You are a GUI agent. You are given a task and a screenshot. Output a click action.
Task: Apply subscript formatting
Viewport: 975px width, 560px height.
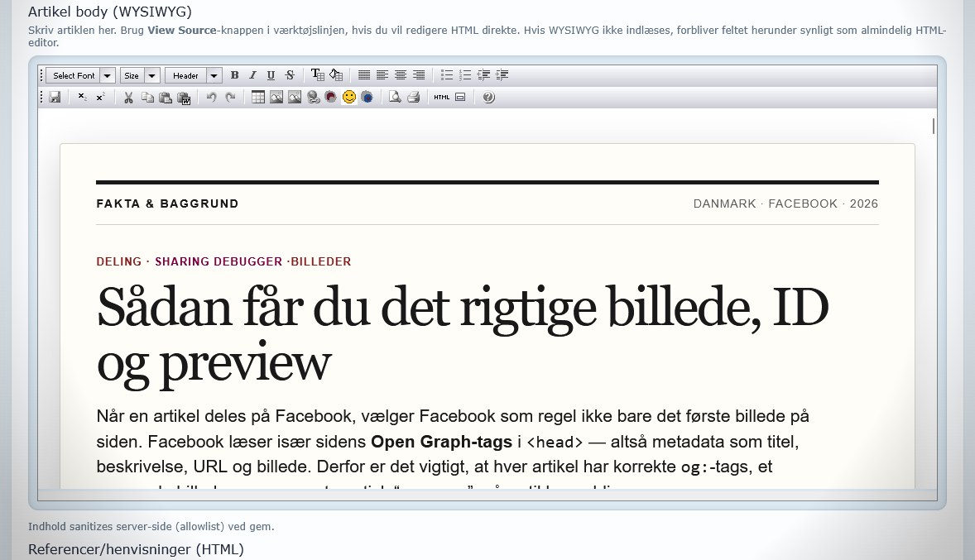click(82, 98)
